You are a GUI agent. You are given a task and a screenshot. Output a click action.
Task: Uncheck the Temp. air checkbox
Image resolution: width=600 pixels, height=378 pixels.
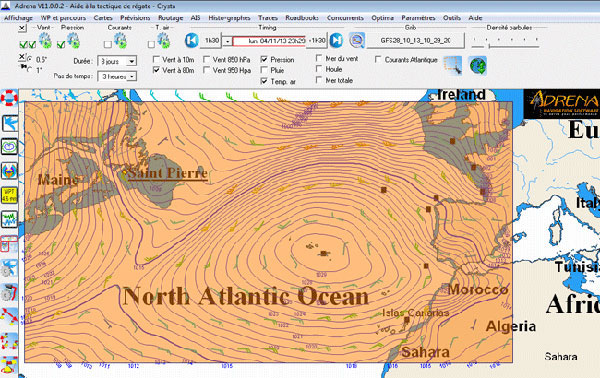coord(264,81)
